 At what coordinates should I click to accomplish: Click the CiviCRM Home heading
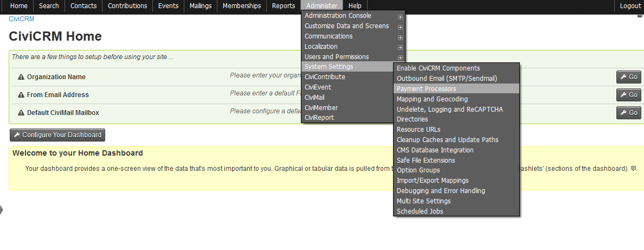click(55, 36)
